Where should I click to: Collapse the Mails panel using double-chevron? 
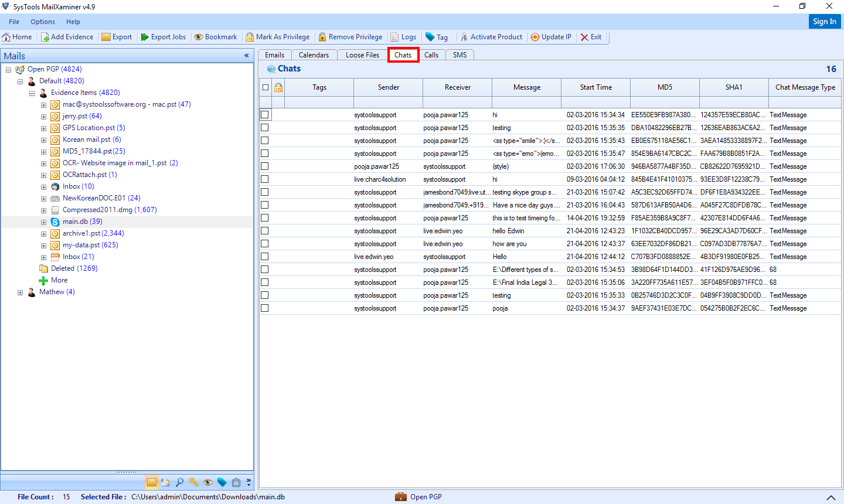pos(246,56)
